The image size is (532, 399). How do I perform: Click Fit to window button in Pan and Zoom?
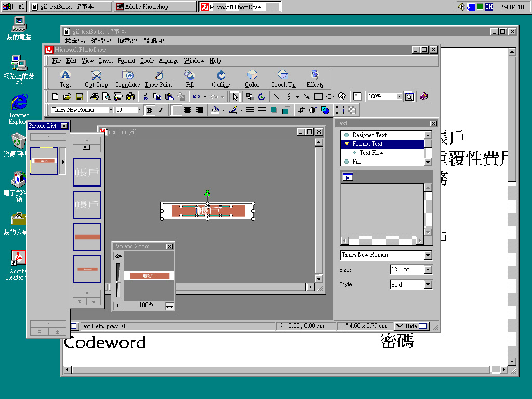click(169, 306)
